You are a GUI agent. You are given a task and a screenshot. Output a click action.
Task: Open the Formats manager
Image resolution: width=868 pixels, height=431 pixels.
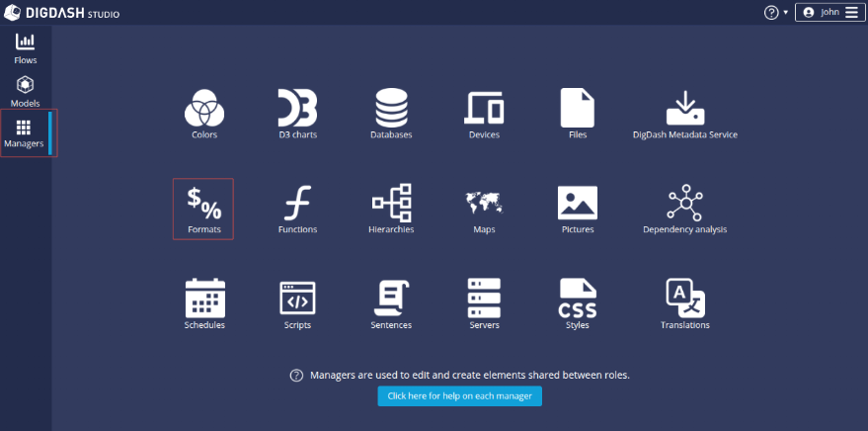204,206
